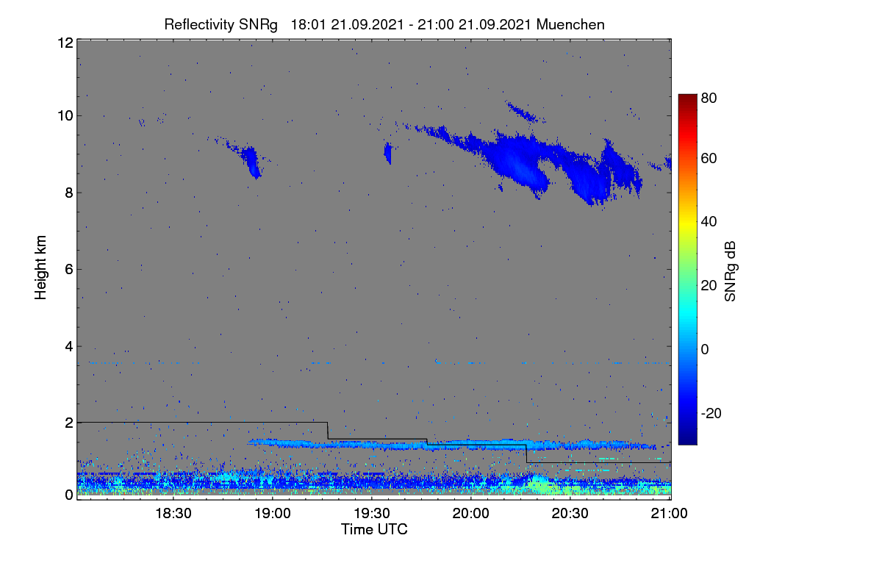Click the 20:00 time tick label

[x=471, y=514]
